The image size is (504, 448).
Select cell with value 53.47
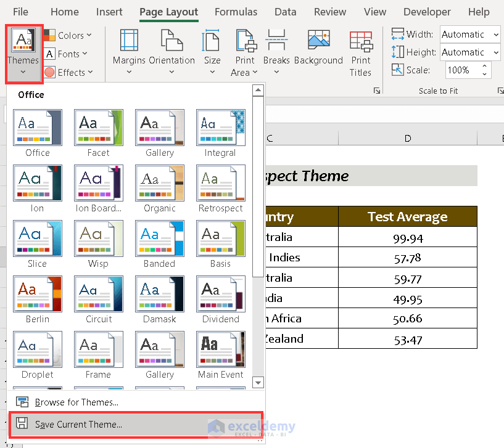408,338
